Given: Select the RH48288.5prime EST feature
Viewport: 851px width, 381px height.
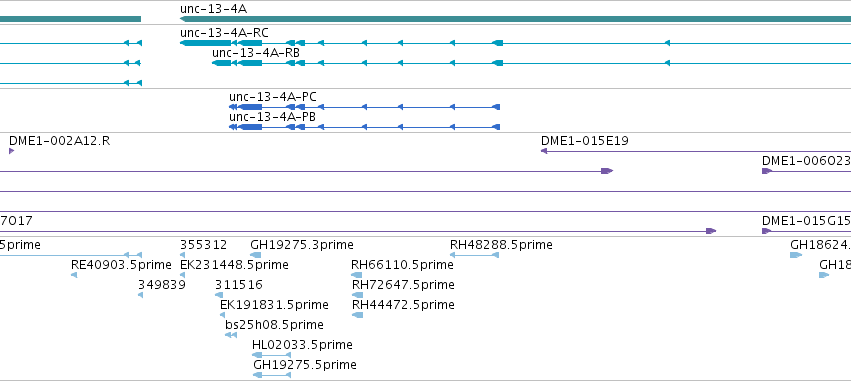Looking at the screenshot, I should pyautogui.click(x=474, y=255).
